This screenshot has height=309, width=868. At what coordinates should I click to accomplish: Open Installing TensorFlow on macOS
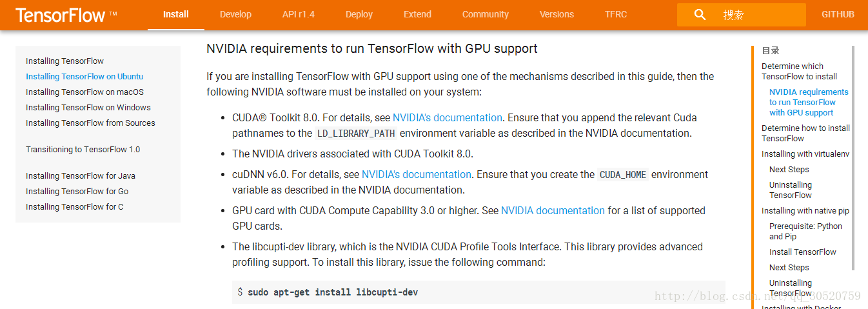(84, 92)
